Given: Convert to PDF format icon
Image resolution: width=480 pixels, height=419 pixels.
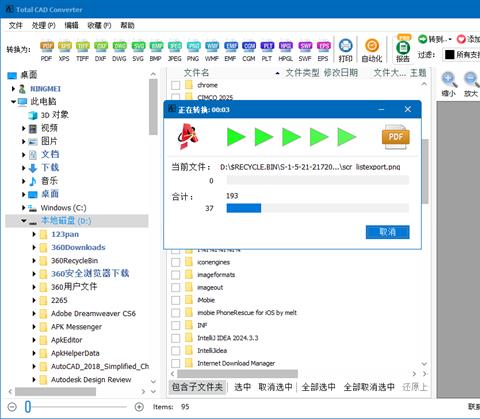Looking at the screenshot, I should (47, 51).
